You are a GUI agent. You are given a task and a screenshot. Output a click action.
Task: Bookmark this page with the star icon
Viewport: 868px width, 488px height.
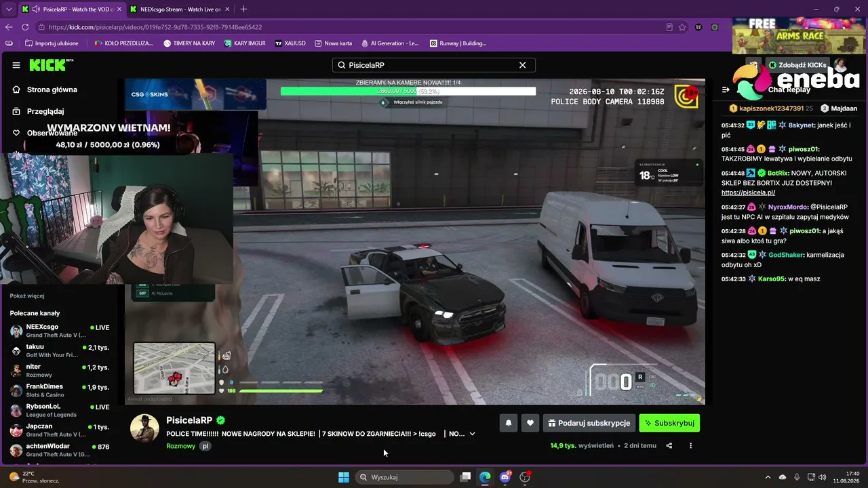pyautogui.click(x=682, y=27)
